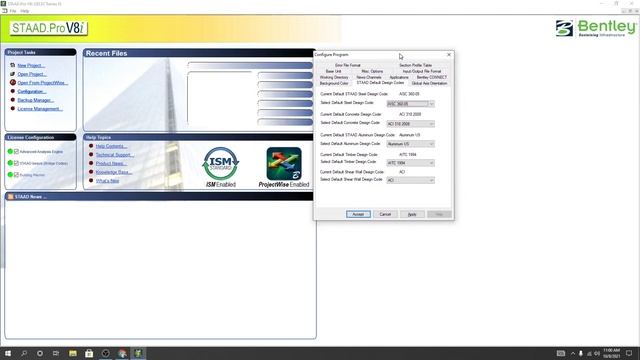Screen dimensions: 640x360
Task: Open the Open Project link
Action: (x=32, y=74)
